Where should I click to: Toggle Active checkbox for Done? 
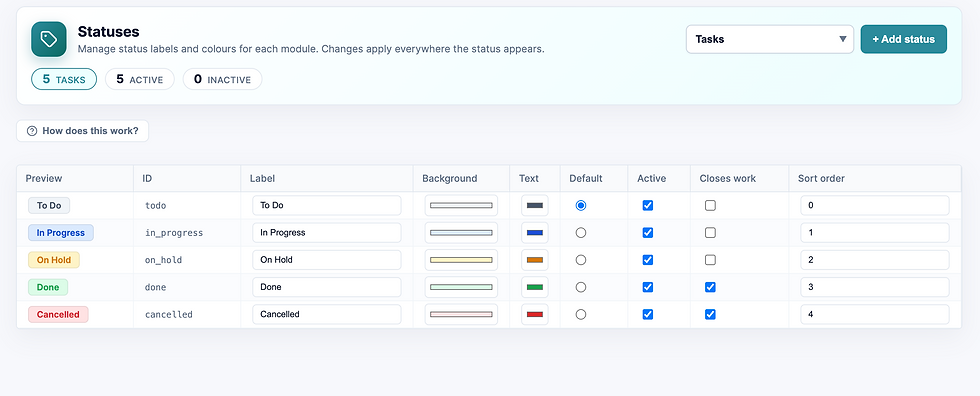click(648, 287)
